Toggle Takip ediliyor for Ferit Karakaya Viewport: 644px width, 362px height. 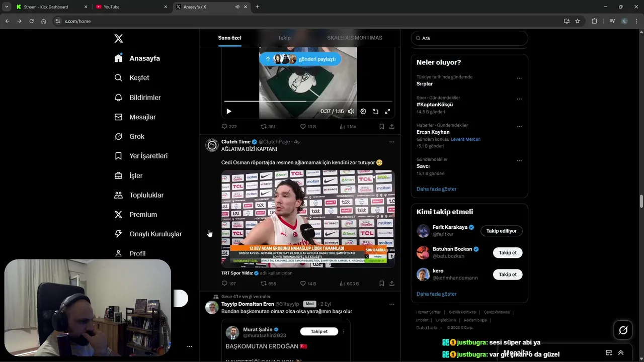click(502, 231)
